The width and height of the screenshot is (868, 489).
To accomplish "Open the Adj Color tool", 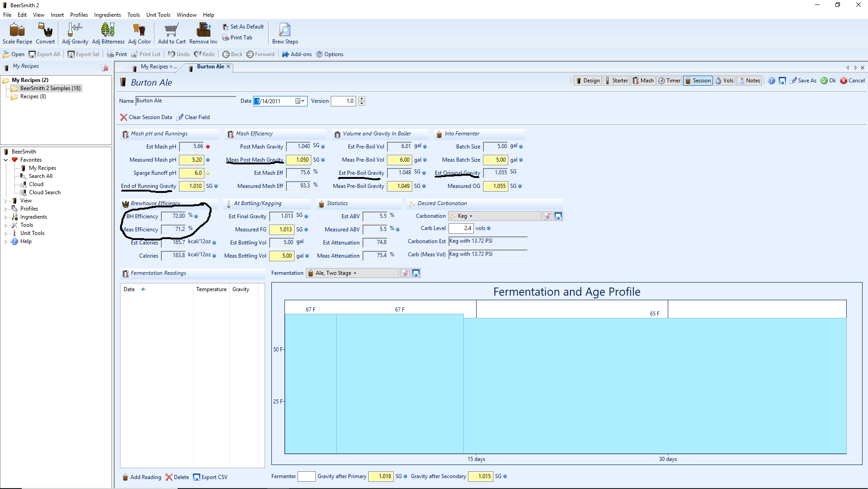I will [140, 34].
